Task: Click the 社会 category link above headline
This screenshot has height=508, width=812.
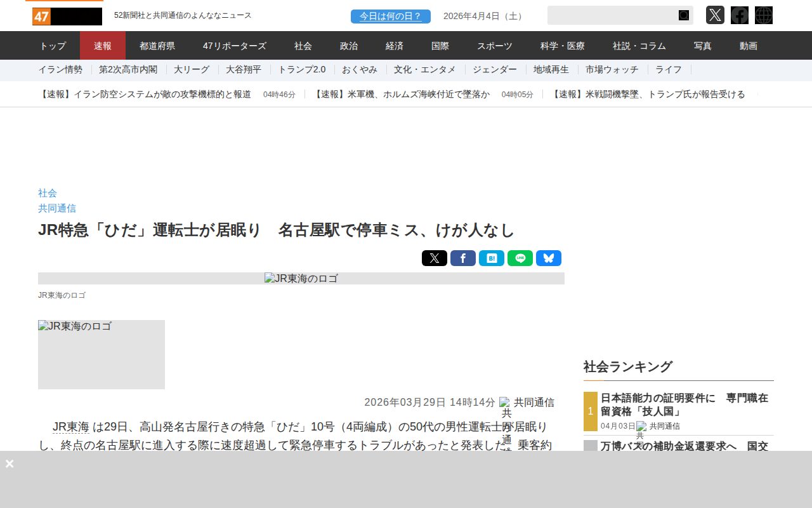Action: click(48, 193)
